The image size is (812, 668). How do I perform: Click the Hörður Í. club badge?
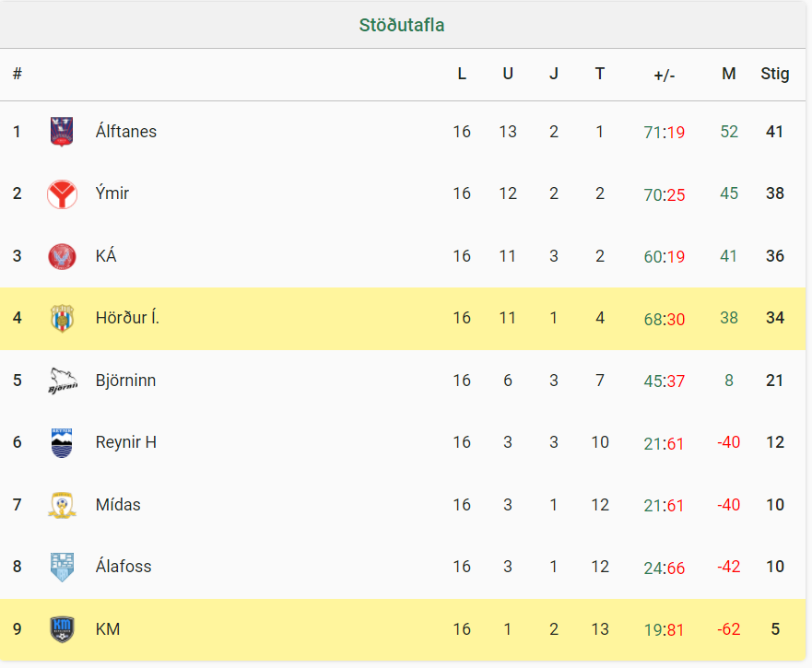[x=62, y=319]
